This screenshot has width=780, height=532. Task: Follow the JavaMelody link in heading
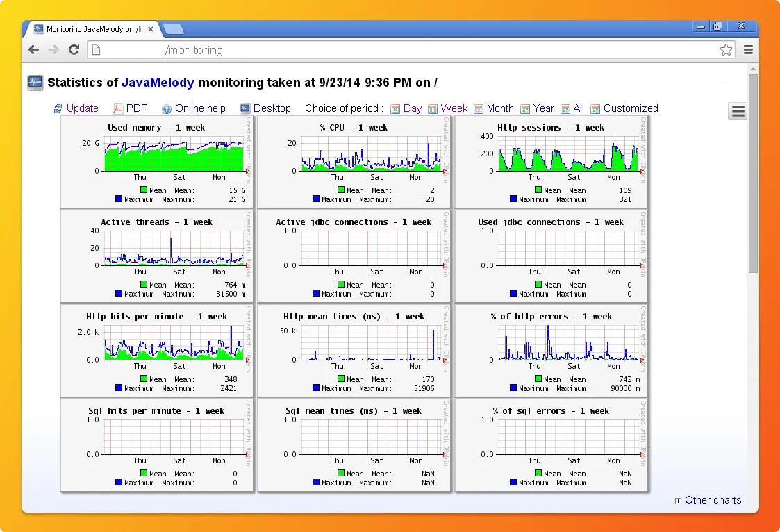(158, 83)
